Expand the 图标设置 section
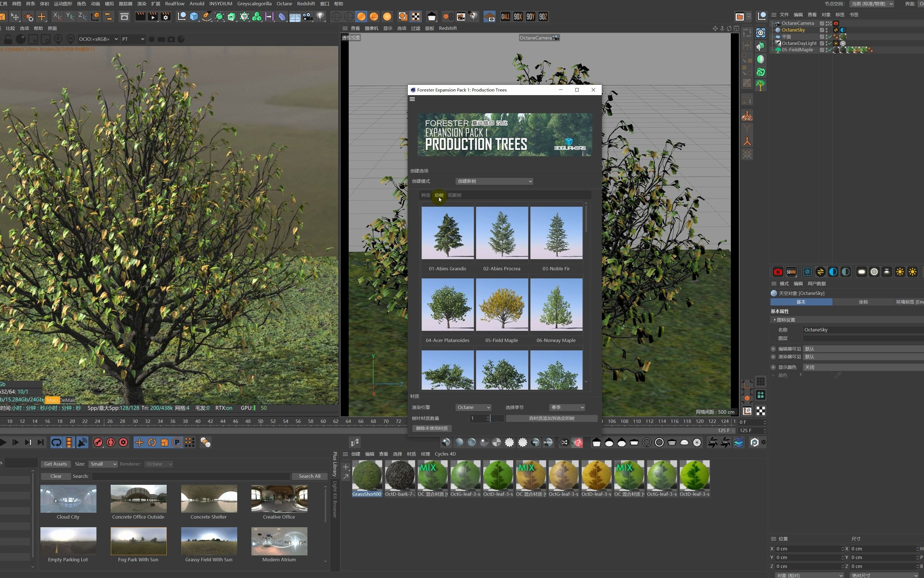Screen dimensions: 924x578 785,320
